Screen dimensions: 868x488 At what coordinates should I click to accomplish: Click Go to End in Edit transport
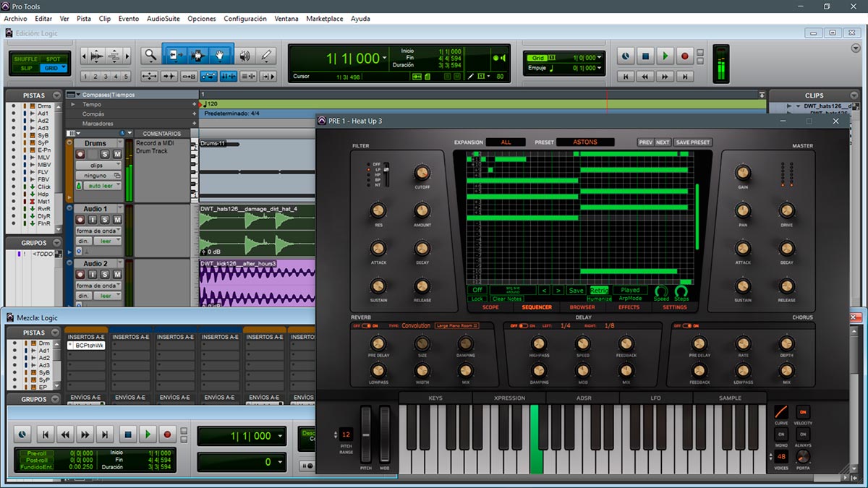[684, 76]
